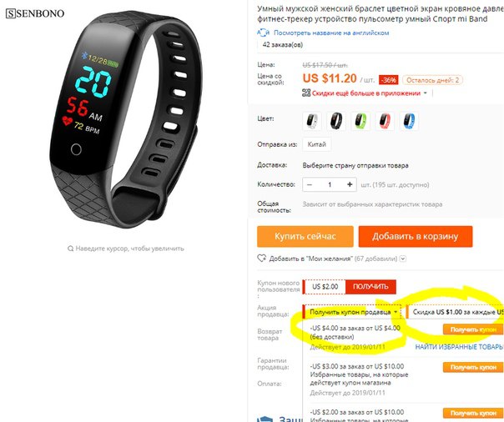Viewport: 504px width, 422px height.
Task: Decrease quantity with the minus button
Action: 310,184
